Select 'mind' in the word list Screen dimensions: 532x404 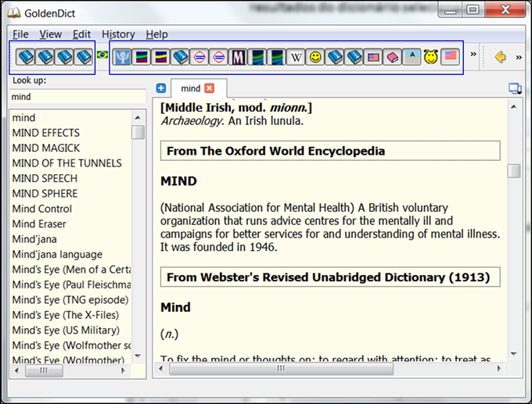coord(23,118)
